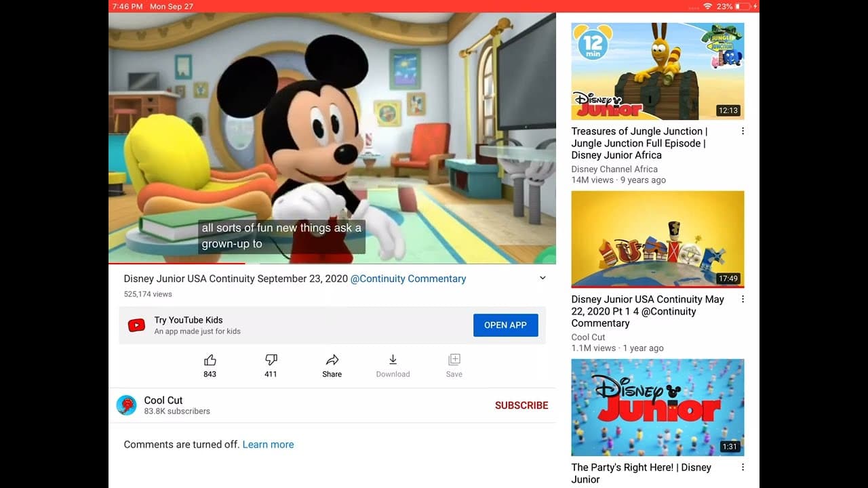Expand the video description chevron
The width and height of the screenshot is (868, 488).
pyautogui.click(x=542, y=278)
